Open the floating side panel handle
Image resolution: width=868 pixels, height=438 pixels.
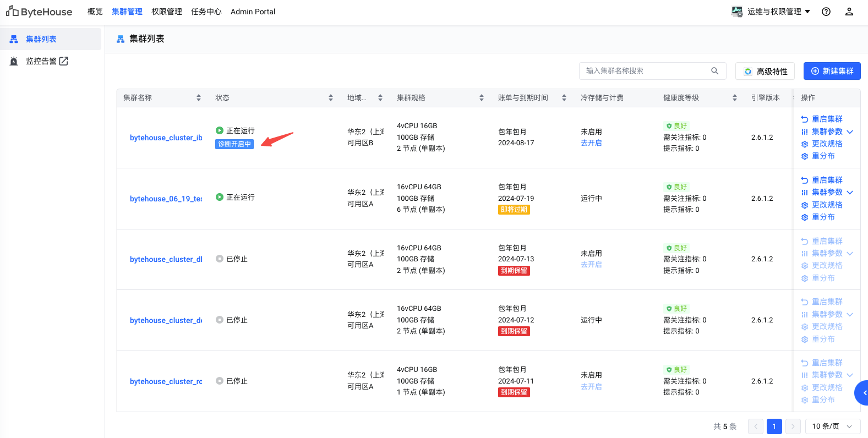coord(862,393)
